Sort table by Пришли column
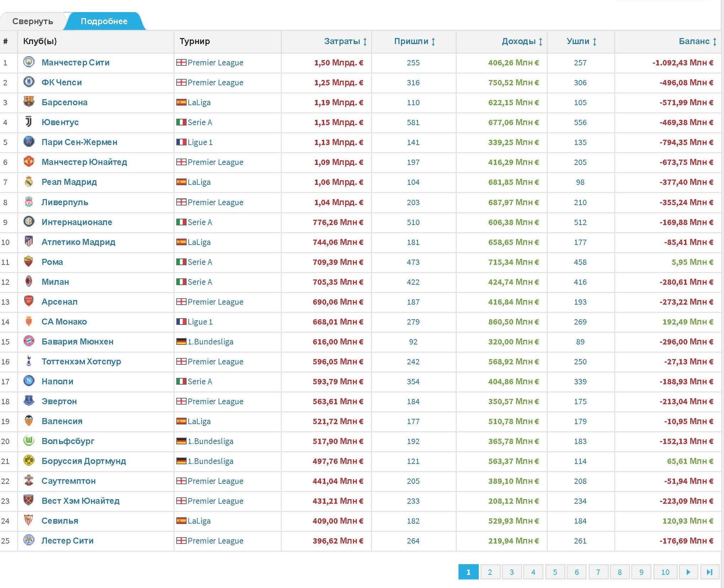The image size is (724, 588). (x=414, y=41)
